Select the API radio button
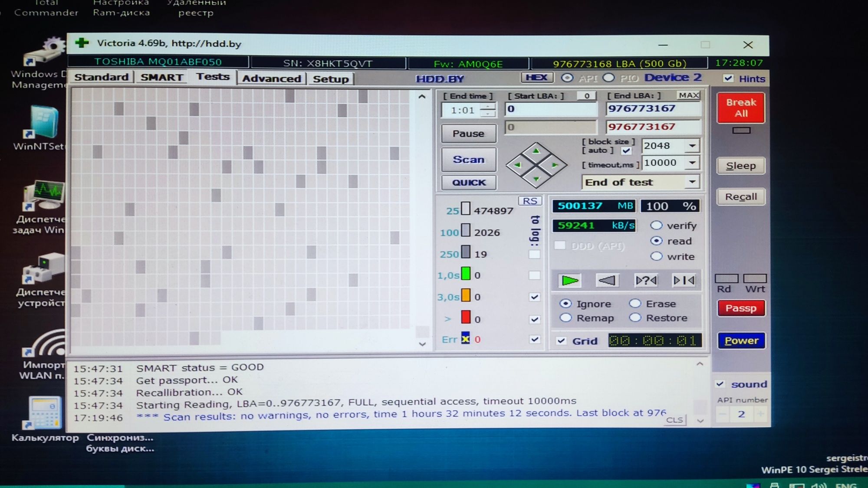 [567, 78]
